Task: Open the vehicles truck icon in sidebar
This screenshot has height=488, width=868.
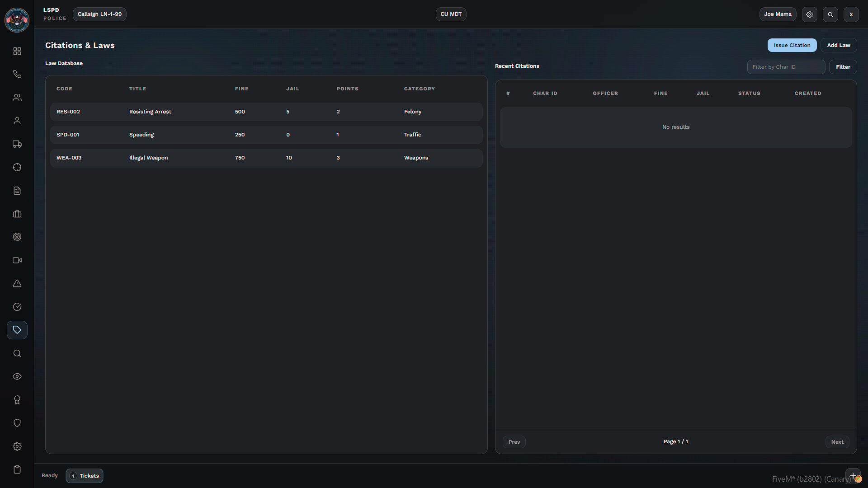Action: (17, 144)
